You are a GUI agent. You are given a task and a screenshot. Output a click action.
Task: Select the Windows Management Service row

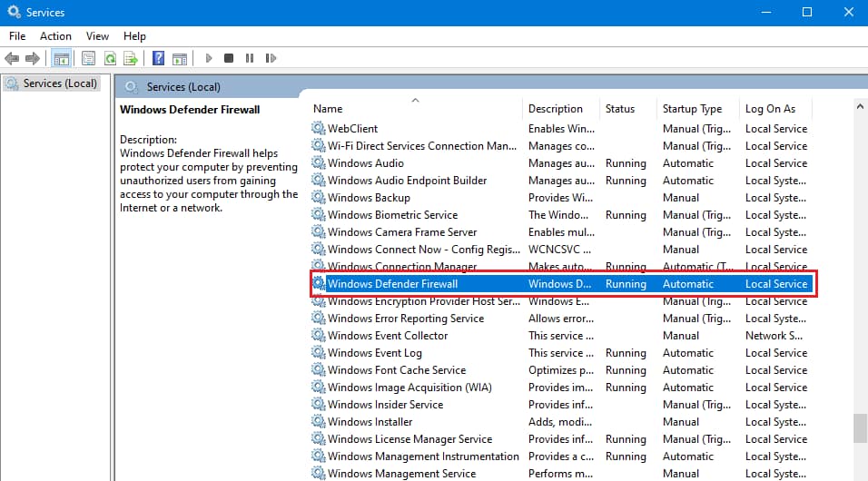pos(561,473)
